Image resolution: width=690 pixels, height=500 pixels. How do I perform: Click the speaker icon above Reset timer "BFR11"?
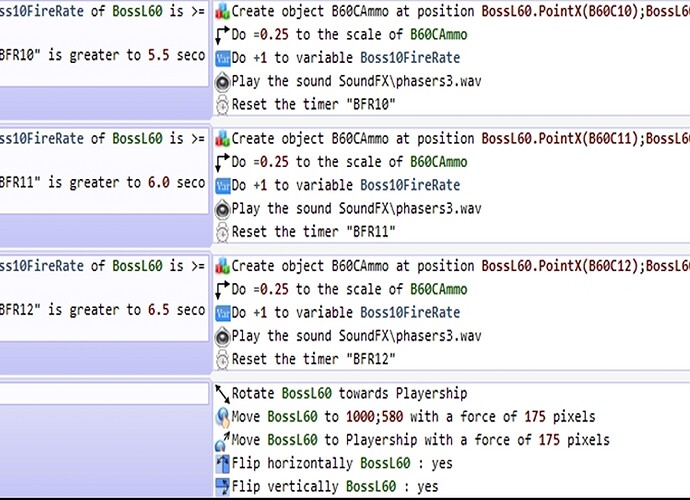[x=223, y=209]
